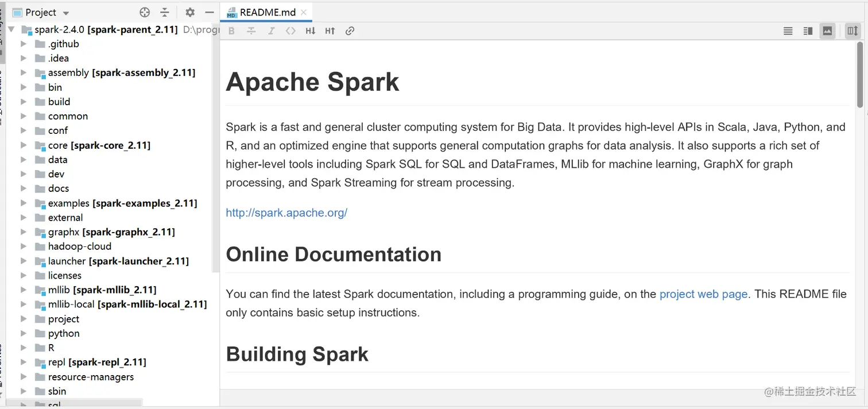Select the licenses folder row
The image size is (868, 409).
click(x=113, y=276)
